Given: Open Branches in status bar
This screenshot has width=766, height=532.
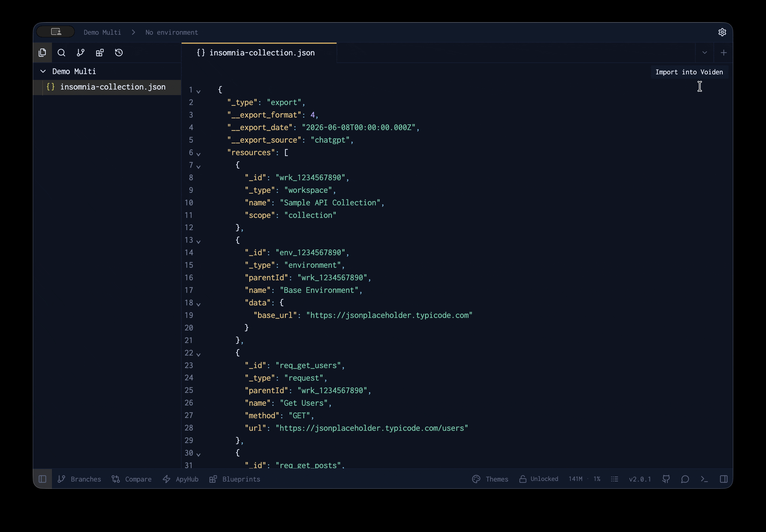Looking at the screenshot, I should (x=79, y=479).
